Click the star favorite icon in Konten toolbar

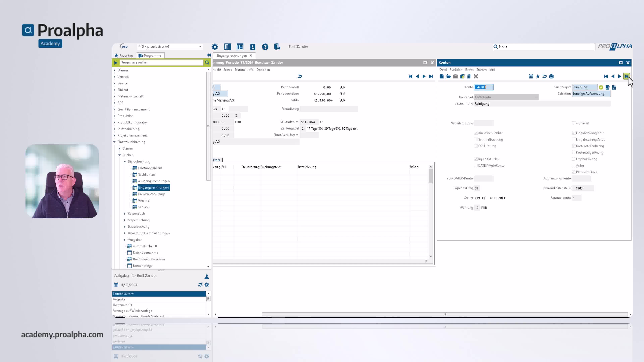point(538,76)
